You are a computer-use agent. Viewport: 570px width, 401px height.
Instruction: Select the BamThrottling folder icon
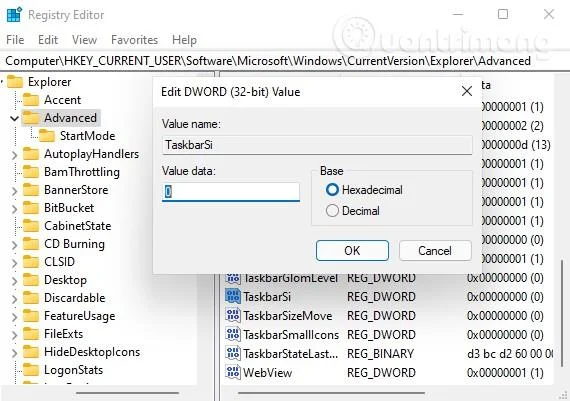click(31, 172)
